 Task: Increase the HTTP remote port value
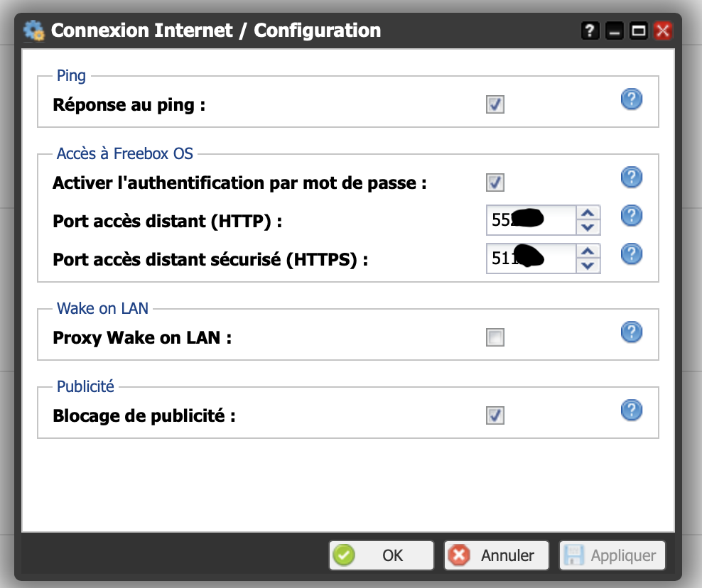(x=587, y=213)
